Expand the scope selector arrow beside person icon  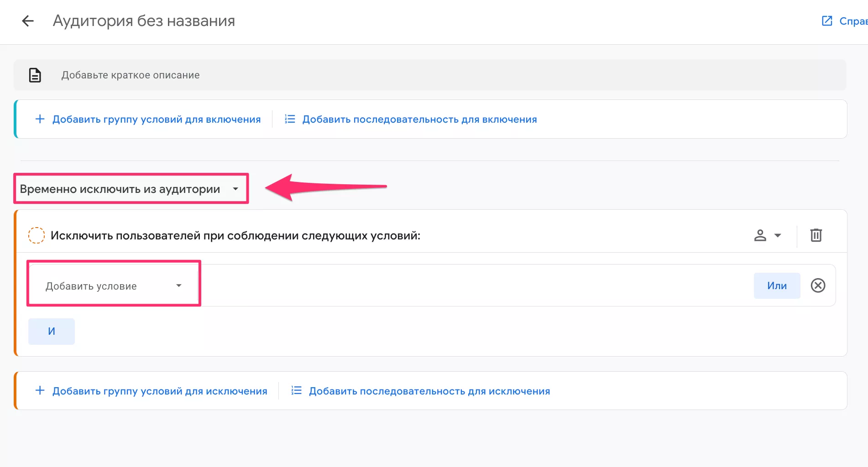pos(777,235)
